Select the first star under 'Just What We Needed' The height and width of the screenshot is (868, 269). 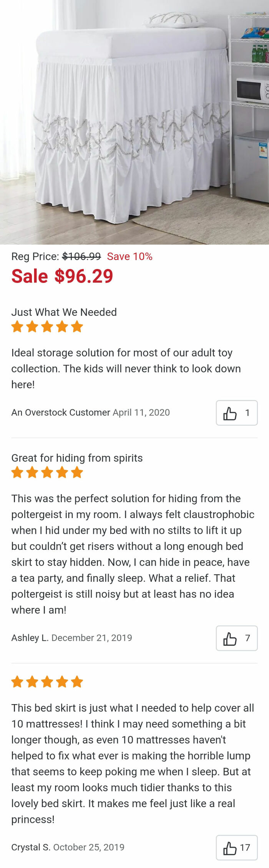click(x=17, y=327)
